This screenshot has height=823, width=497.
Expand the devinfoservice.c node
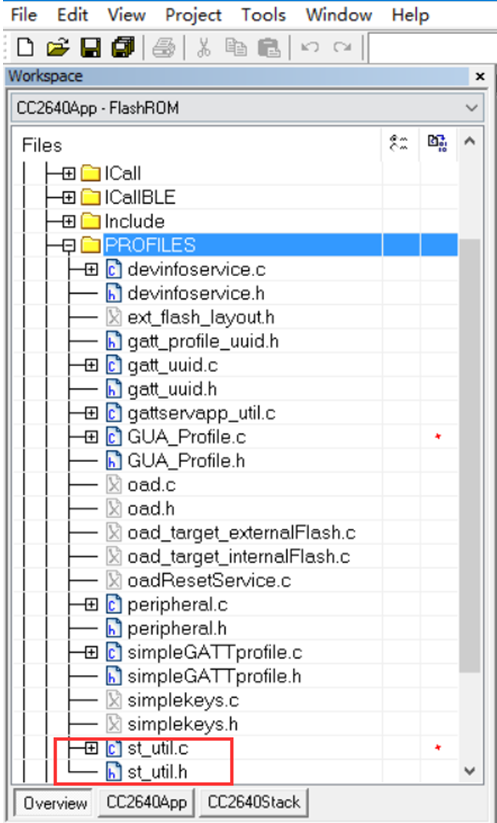point(91,270)
